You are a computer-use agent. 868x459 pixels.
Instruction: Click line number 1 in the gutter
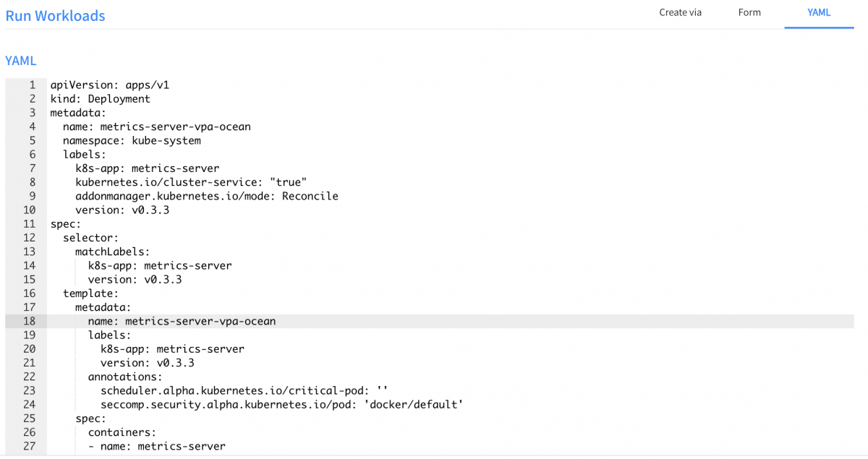click(x=32, y=85)
